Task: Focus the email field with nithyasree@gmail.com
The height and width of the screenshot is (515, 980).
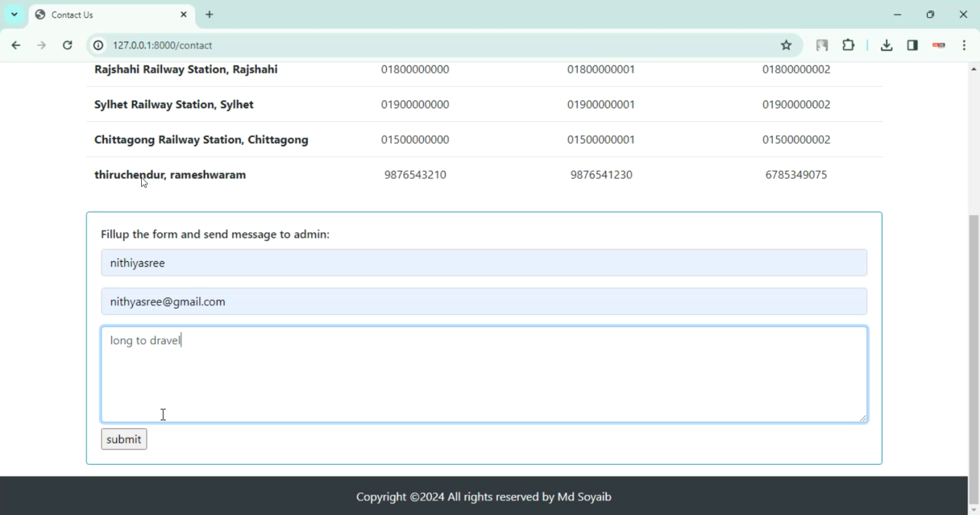Action: (x=483, y=302)
